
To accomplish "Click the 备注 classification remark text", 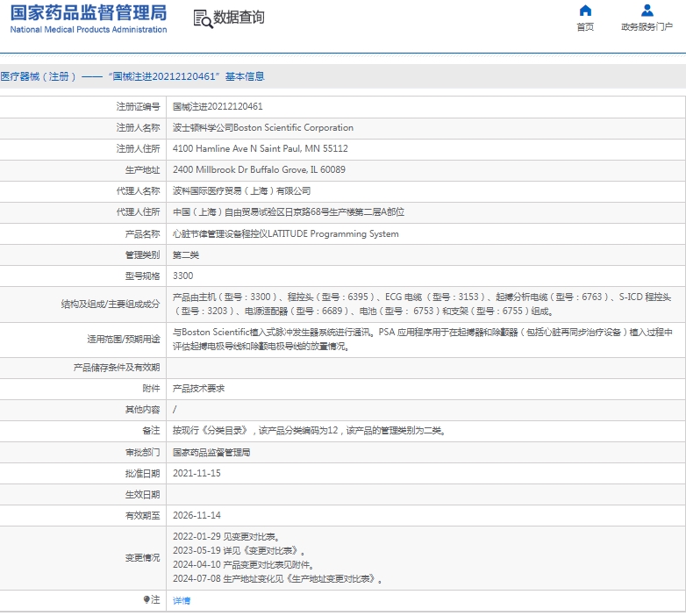I will coord(310,431).
